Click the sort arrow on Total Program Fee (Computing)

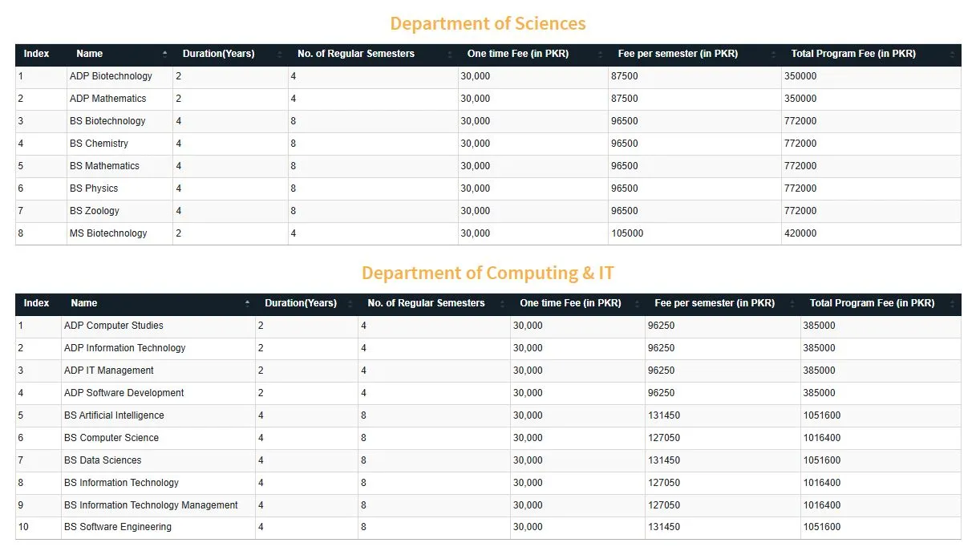953,303
